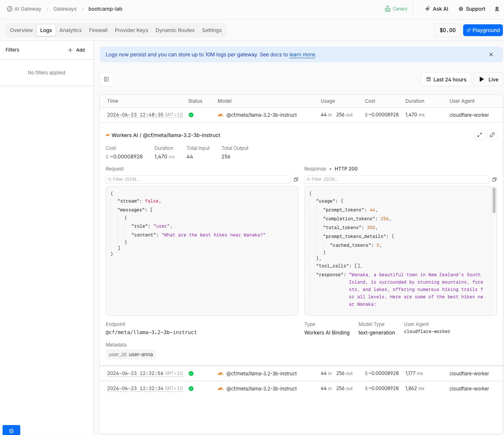Image resolution: width=504 pixels, height=435 pixels.
Task: Click the Response Filter JSON field
Action: [397, 179]
